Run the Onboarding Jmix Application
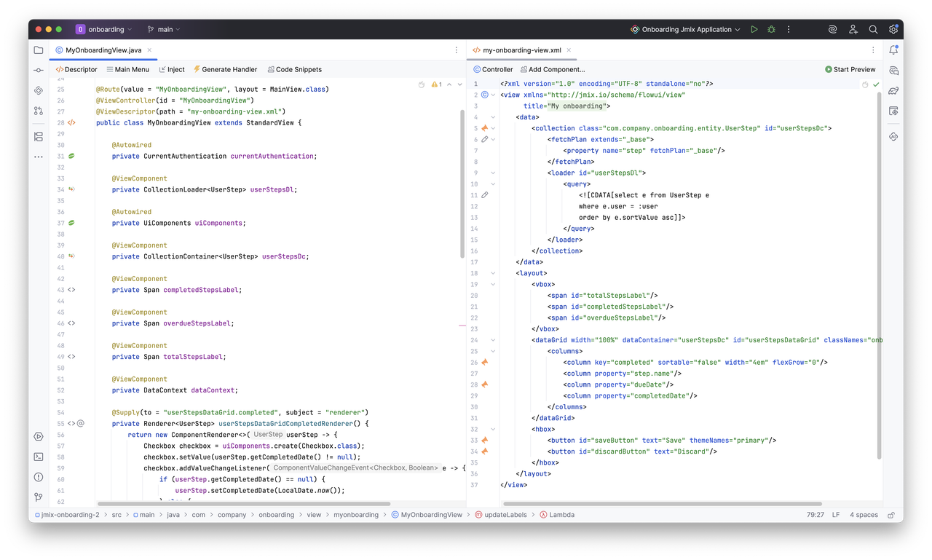The width and height of the screenshot is (932, 560). [x=754, y=29]
